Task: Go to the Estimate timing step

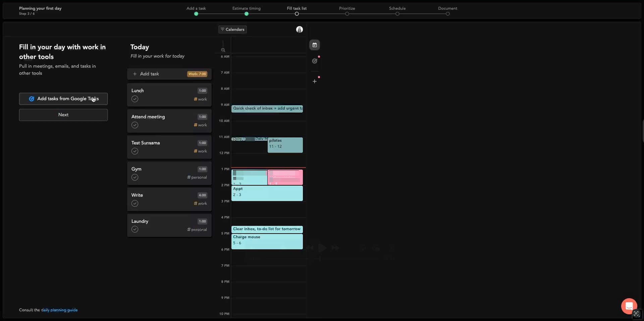Action: (x=247, y=11)
